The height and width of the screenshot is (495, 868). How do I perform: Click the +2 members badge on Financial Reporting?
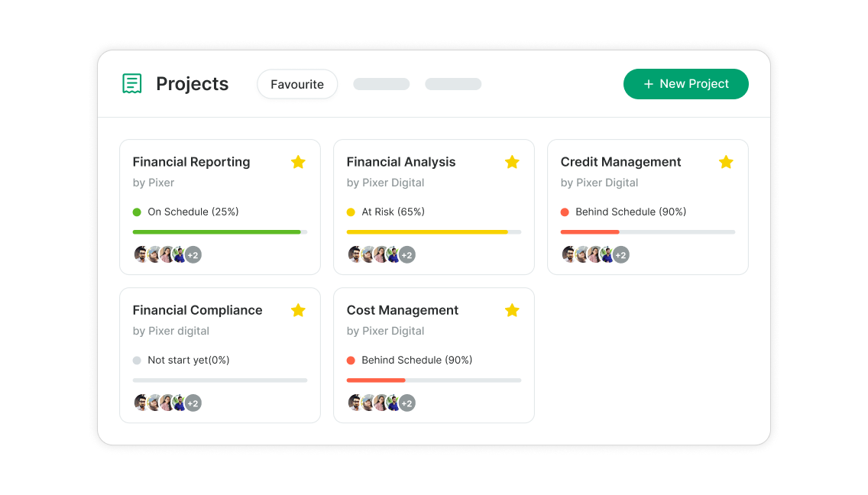pos(193,254)
